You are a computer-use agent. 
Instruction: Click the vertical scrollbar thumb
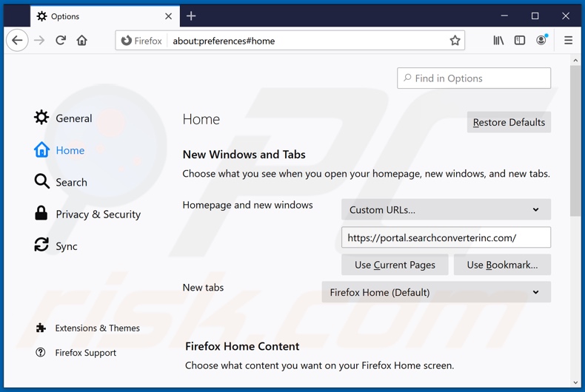575,141
